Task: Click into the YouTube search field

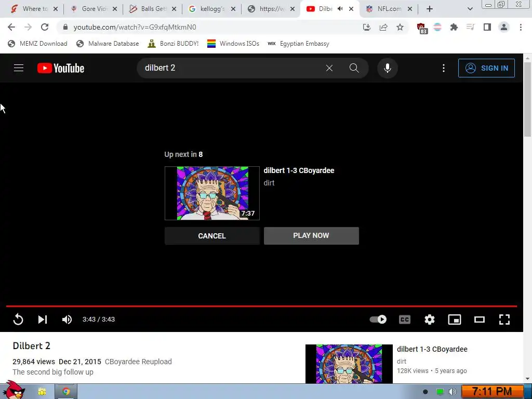Action: [x=231, y=68]
